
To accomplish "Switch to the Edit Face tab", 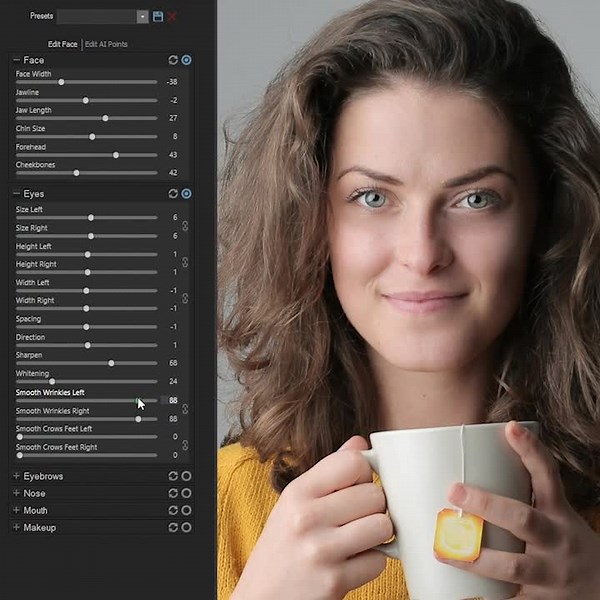I will point(62,44).
